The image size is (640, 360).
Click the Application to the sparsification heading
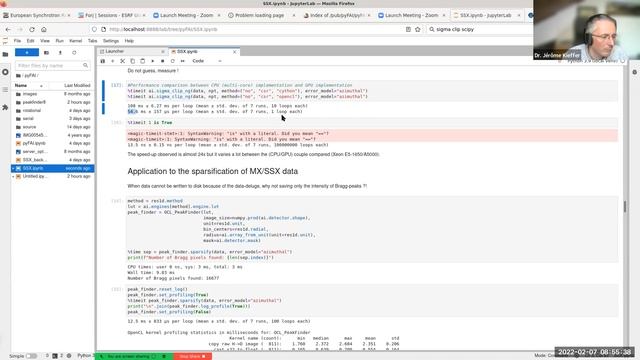pyautogui.click(x=213, y=171)
